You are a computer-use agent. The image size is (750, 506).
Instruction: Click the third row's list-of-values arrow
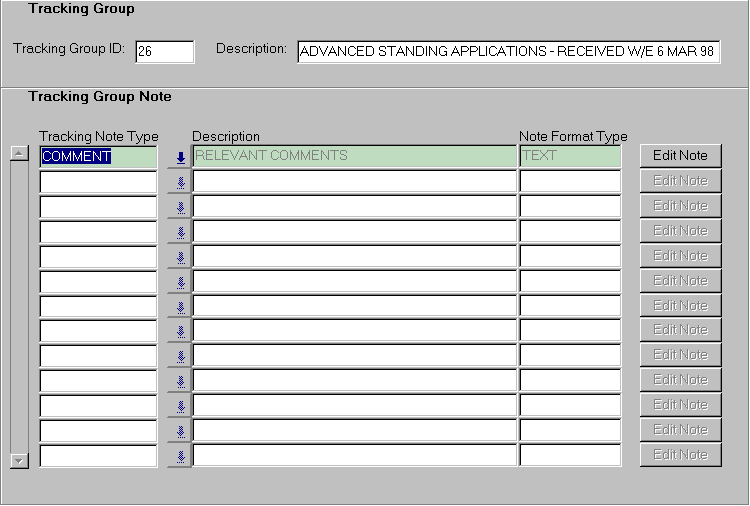coord(180,207)
